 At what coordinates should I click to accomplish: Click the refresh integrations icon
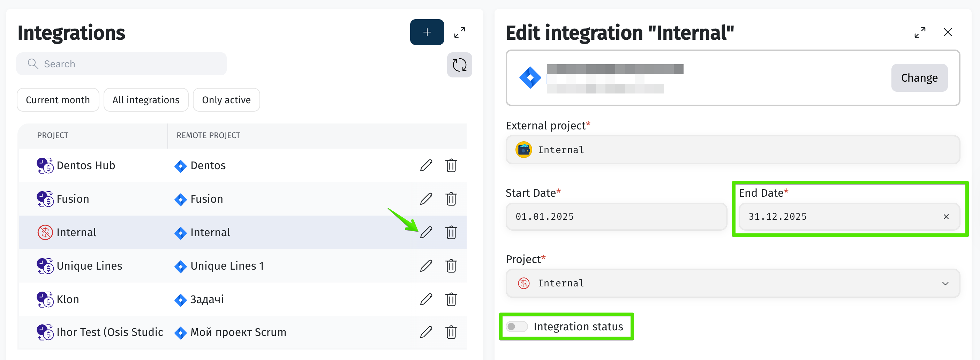pyautogui.click(x=459, y=65)
